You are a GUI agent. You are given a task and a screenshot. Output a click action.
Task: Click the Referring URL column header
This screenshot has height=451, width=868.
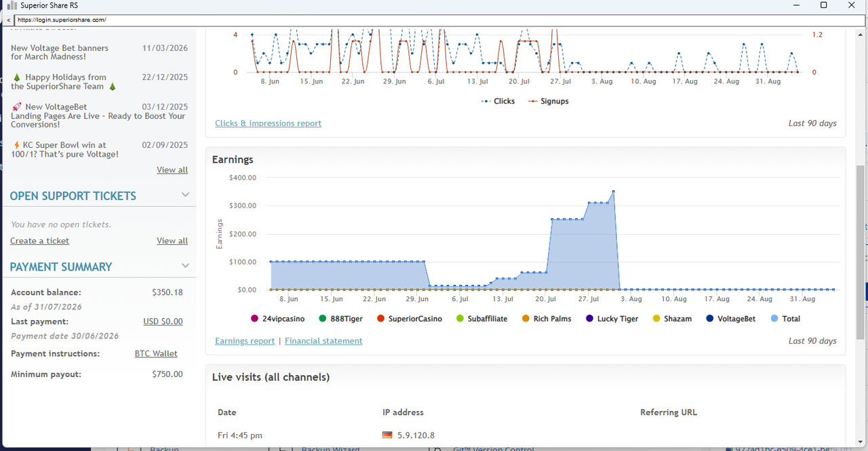669,412
